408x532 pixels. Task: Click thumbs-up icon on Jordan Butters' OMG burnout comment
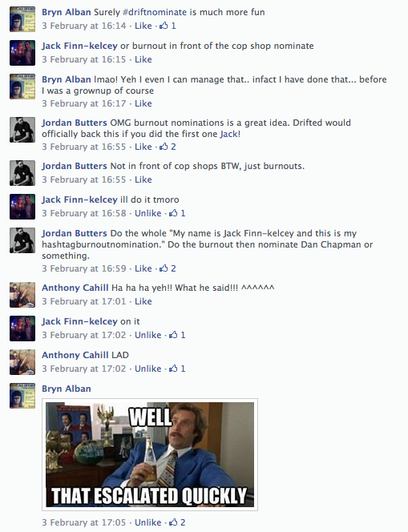click(164, 147)
